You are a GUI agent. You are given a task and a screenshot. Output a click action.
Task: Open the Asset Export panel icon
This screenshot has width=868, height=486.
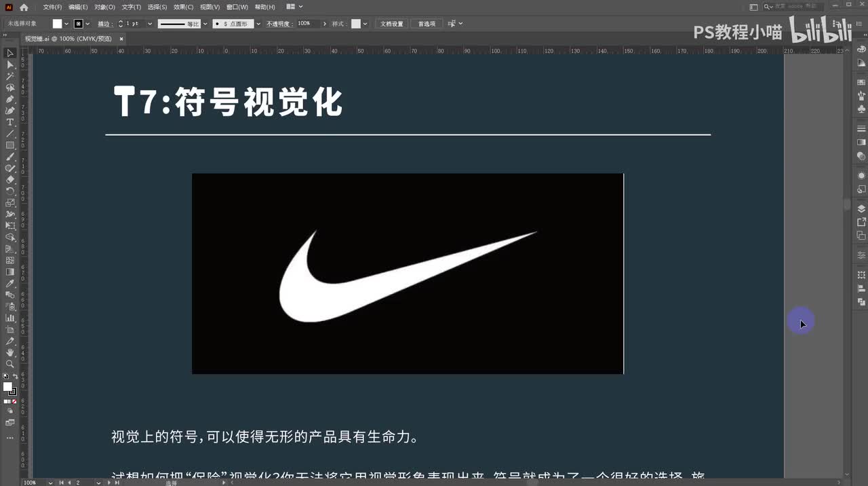click(x=861, y=222)
